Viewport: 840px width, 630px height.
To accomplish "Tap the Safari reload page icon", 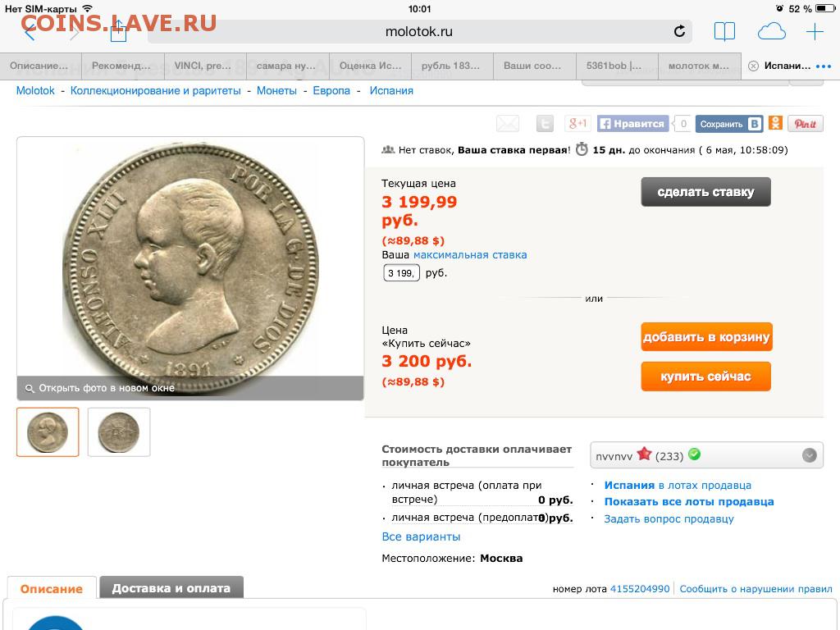I will 679,31.
